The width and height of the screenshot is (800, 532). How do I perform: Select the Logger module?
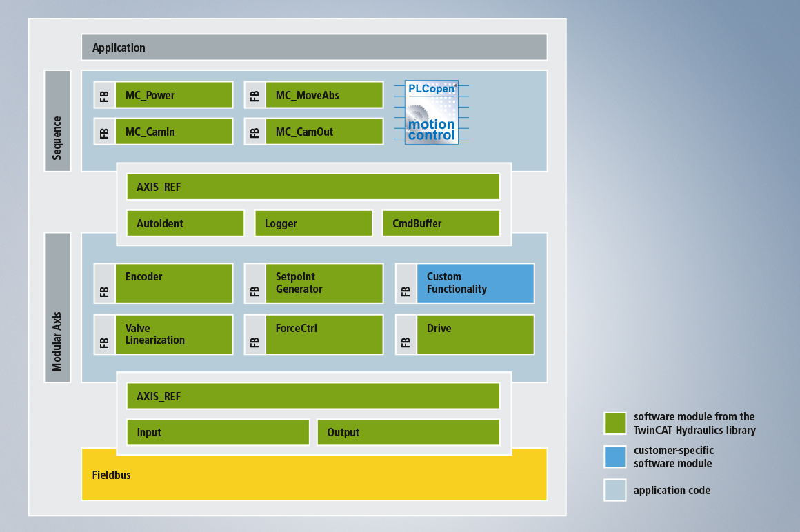313,223
